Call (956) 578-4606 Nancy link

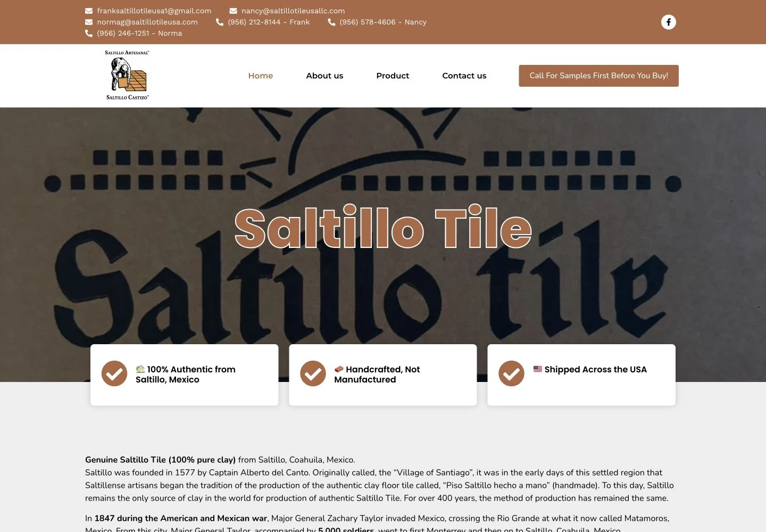383,22
